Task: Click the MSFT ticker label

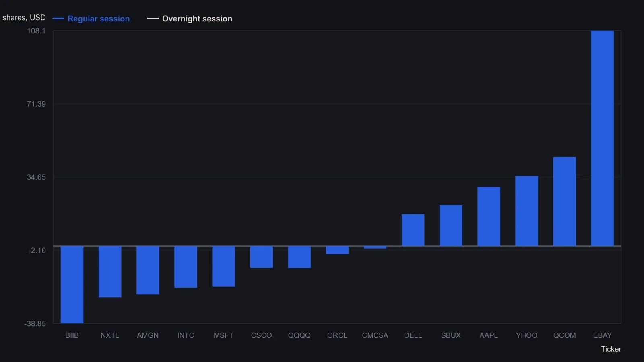Action: (x=224, y=335)
